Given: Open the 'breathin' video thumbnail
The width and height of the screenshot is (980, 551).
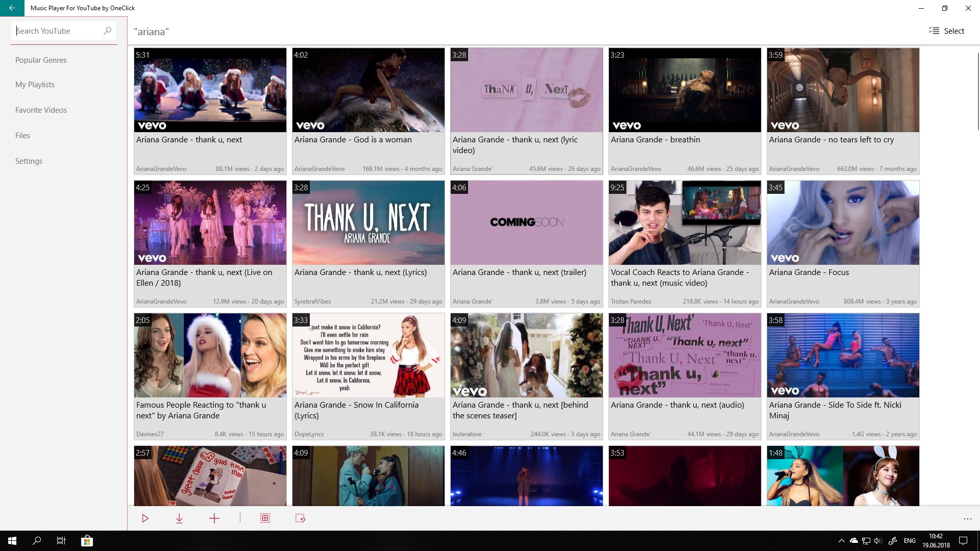Looking at the screenshot, I should [x=685, y=90].
